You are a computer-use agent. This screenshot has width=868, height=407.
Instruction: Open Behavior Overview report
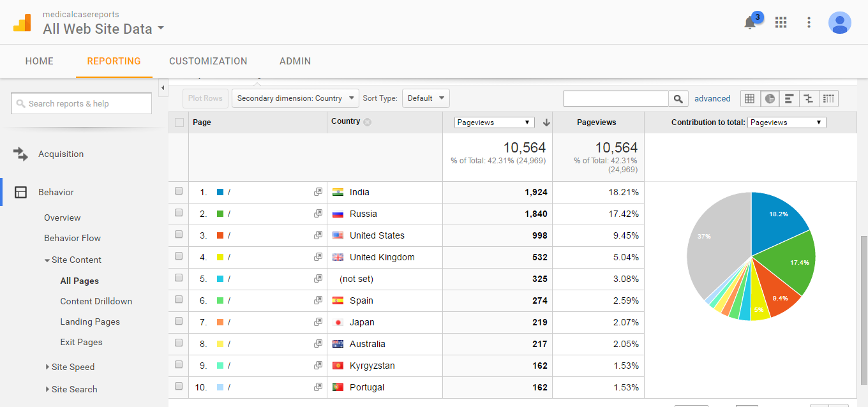63,218
